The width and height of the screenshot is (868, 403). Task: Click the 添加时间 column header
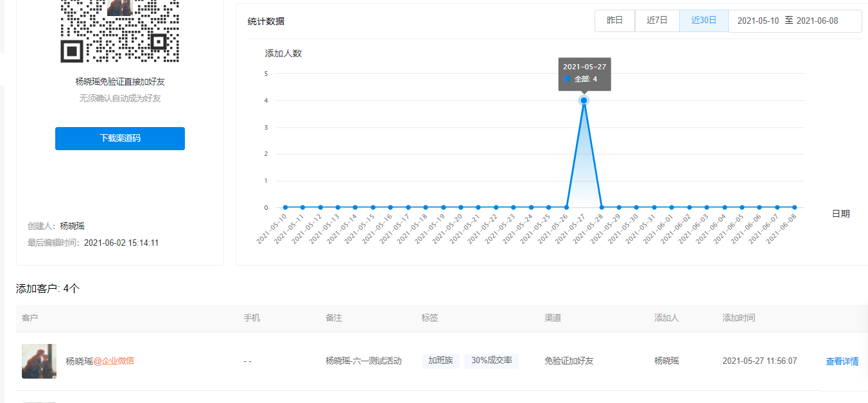point(738,318)
